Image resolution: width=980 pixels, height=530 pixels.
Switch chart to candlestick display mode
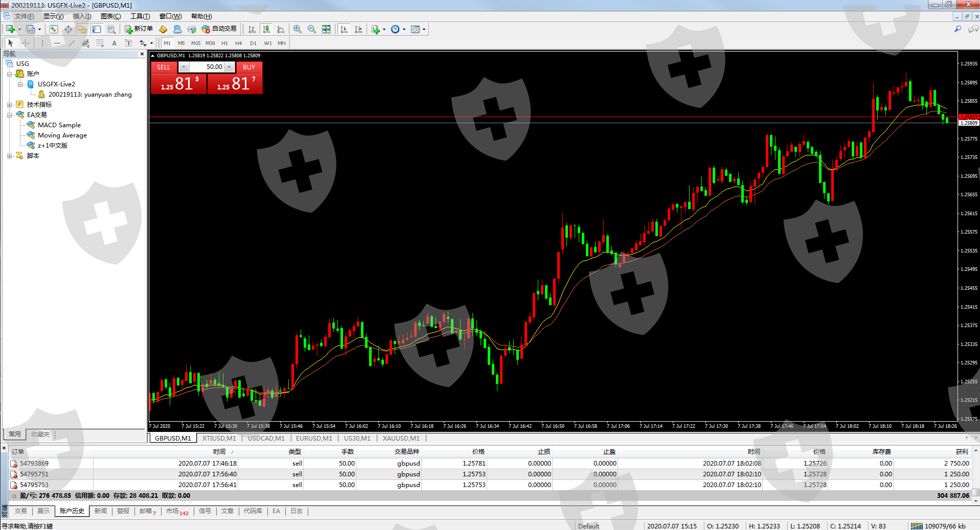[266, 29]
